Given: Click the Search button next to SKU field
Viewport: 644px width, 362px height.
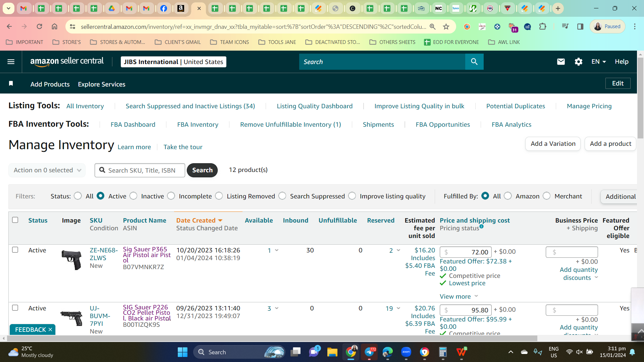Looking at the screenshot, I should click(202, 170).
